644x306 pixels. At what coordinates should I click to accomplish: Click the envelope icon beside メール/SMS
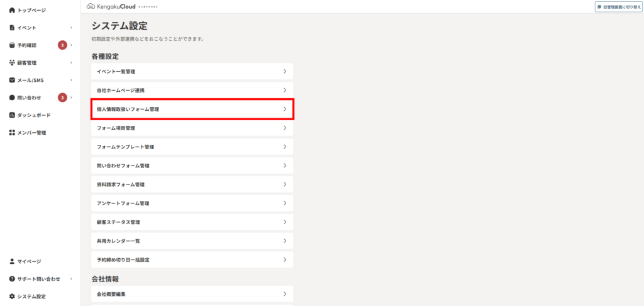coord(12,80)
